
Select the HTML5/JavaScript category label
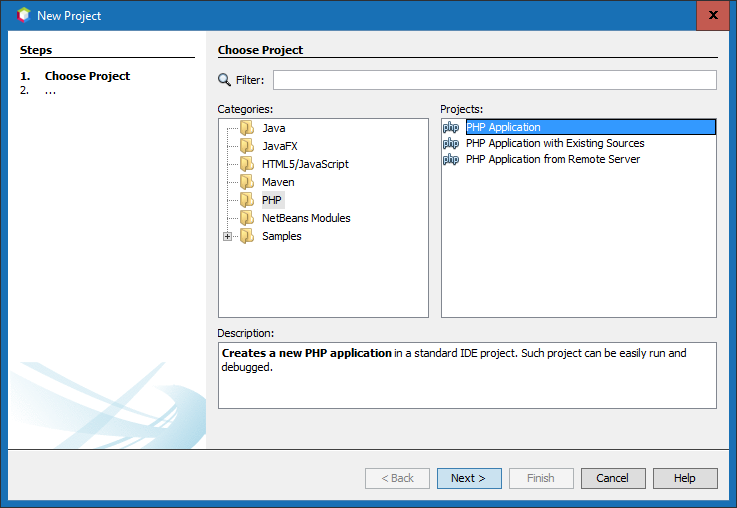coord(305,164)
